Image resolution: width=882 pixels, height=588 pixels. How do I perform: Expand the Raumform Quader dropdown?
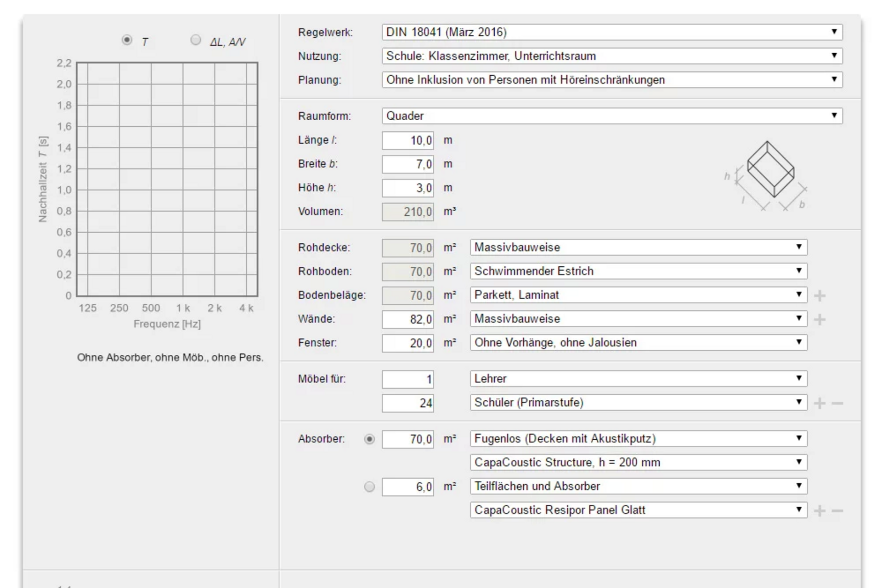click(612, 116)
